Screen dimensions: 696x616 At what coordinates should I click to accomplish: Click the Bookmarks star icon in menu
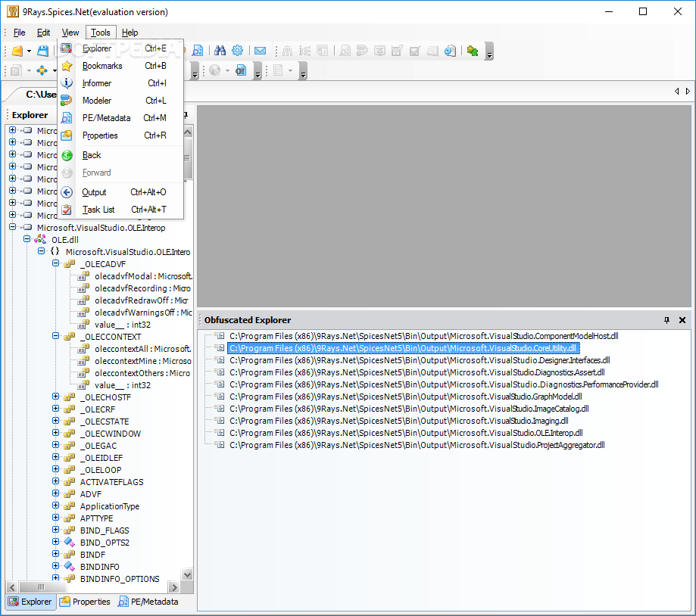[x=67, y=66]
